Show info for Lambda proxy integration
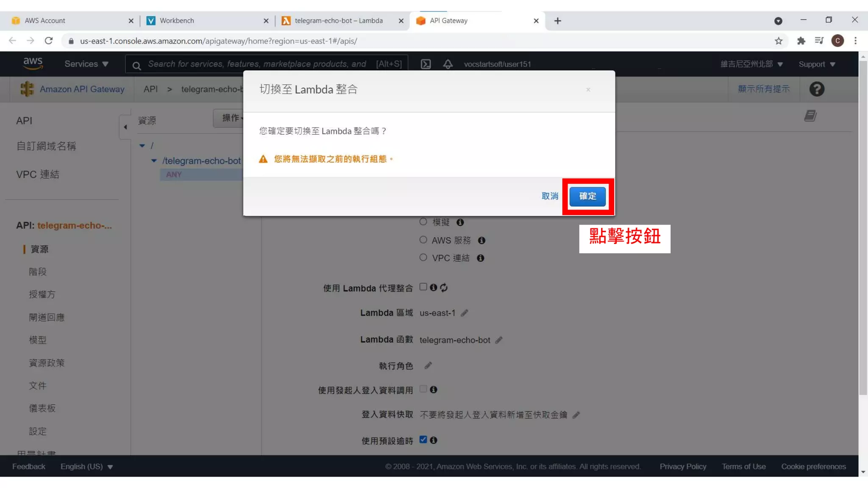This screenshot has height=488, width=868. 433,287
